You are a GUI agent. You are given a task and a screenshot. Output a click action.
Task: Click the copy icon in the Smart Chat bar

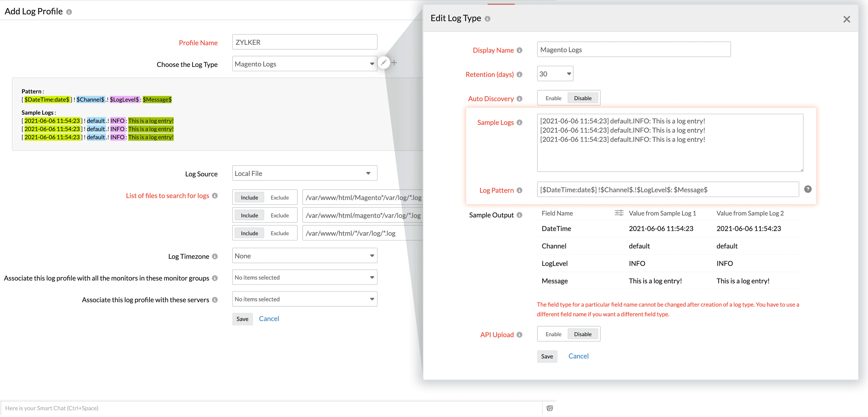pyautogui.click(x=550, y=408)
